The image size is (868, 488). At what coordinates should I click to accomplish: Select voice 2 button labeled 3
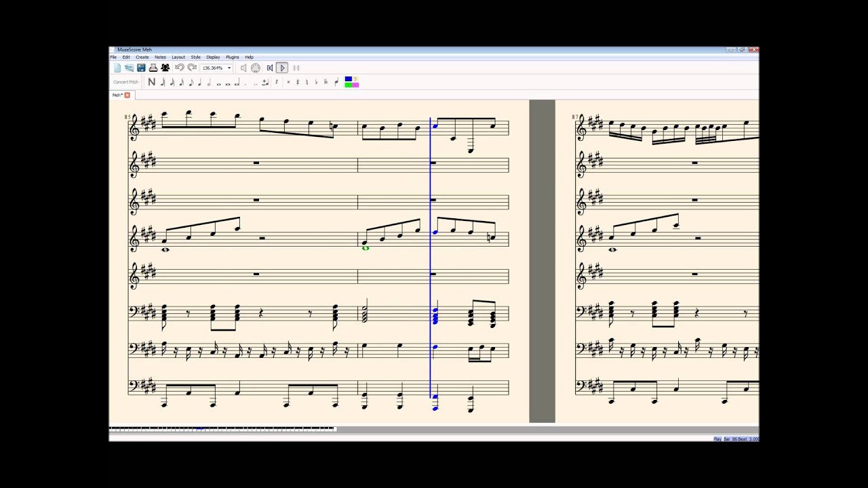pos(355,79)
